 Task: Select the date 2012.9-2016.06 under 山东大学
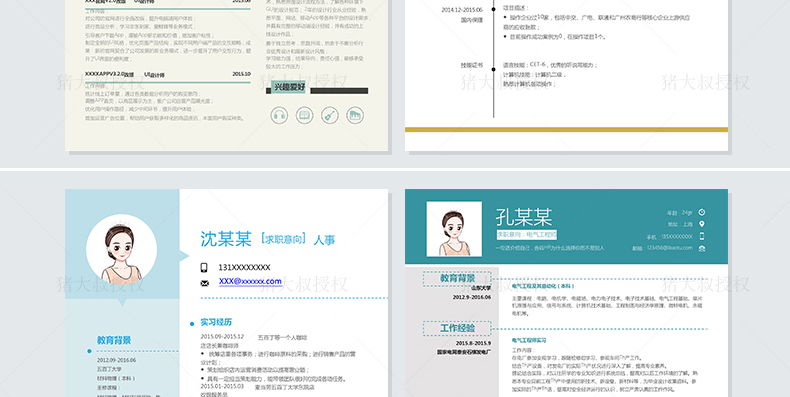pos(472,297)
